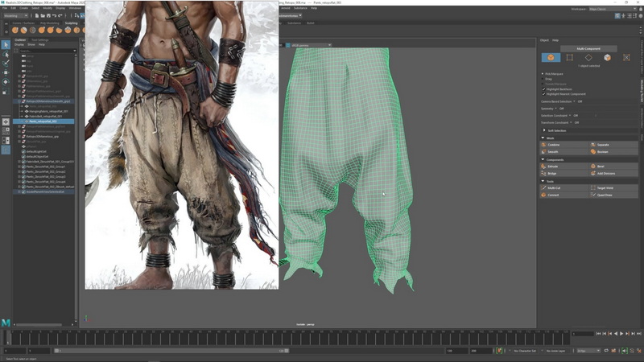Activate the Quad Draw tool
Viewport: 644px width, 362px height.
point(613,195)
